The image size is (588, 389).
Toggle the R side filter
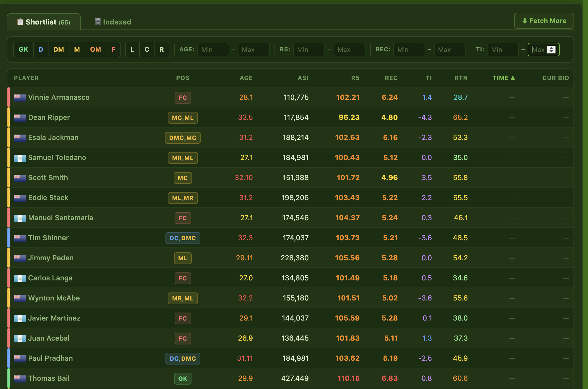click(x=162, y=50)
